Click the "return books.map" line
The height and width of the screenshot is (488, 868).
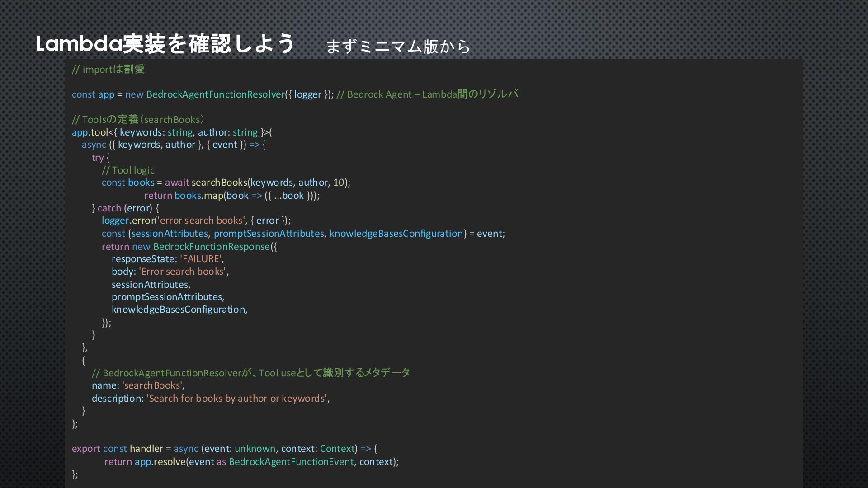tap(232, 196)
